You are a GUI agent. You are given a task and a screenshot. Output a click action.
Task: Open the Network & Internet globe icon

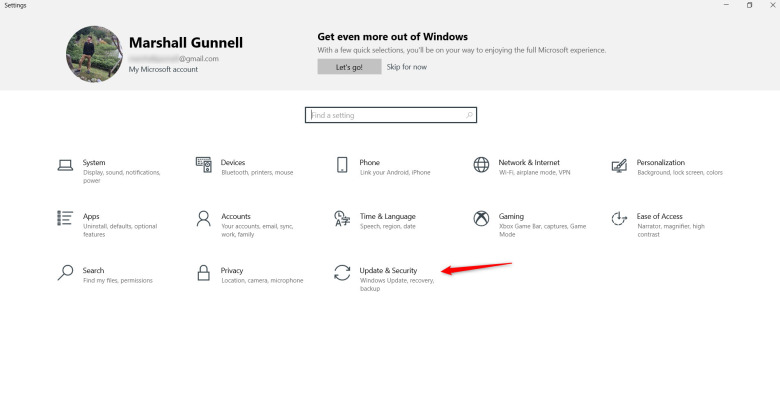click(481, 165)
